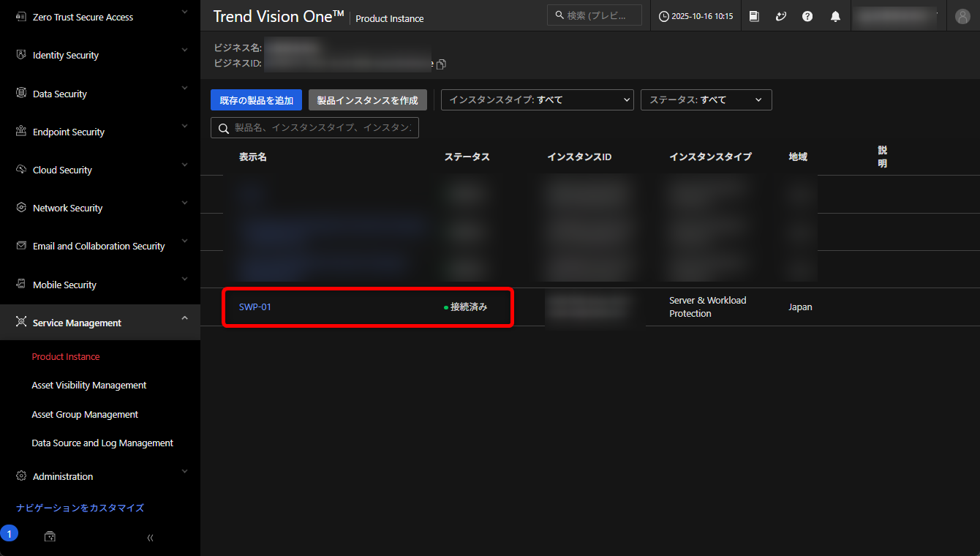Click the ビジネスID label
The height and width of the screenshot is (556, 980).
pos(238,64)
